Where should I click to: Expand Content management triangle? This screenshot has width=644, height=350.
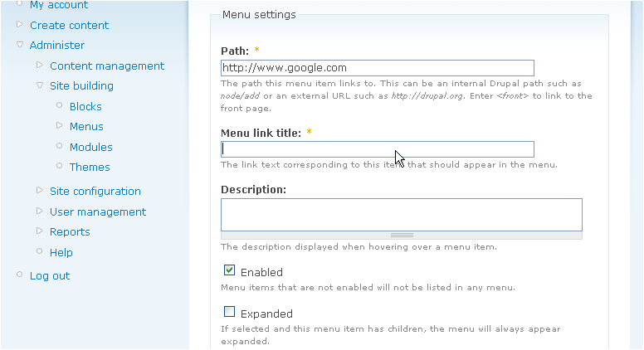(40, 65)
